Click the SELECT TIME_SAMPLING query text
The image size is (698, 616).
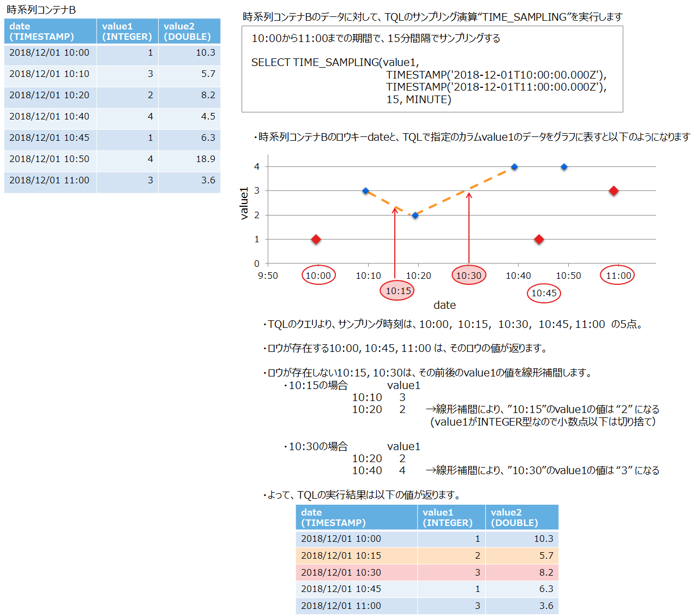335,62
